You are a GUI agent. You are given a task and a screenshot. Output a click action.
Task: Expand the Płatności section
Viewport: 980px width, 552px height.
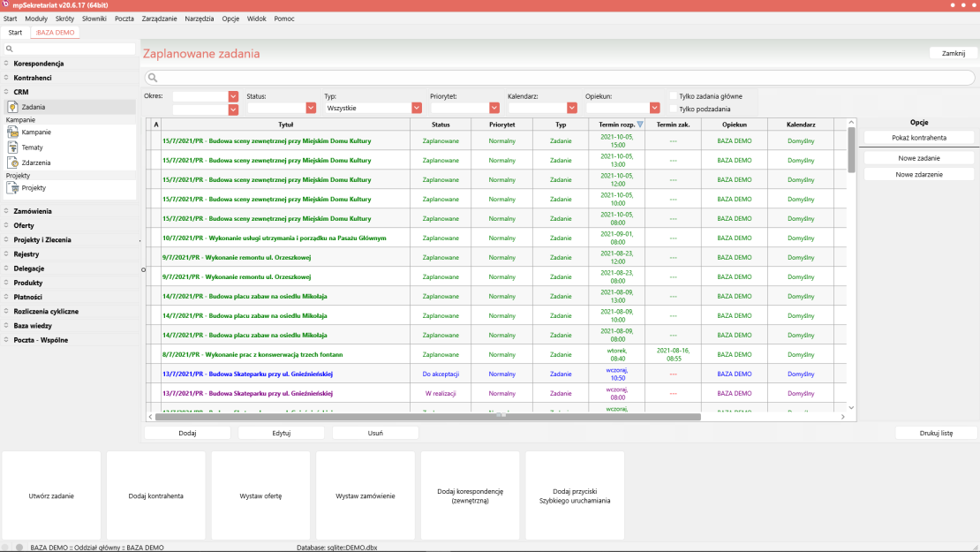[x=6, y=297]
